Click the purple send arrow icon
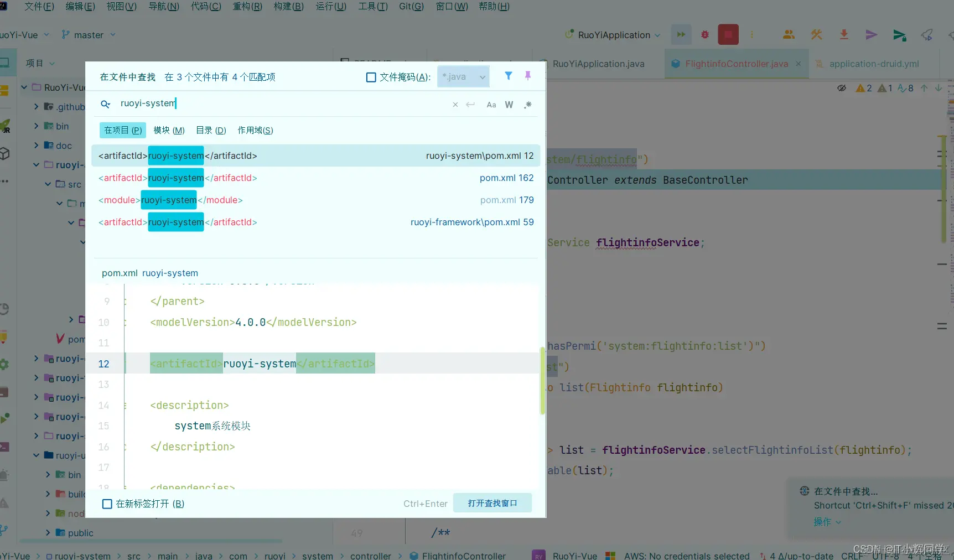Image resolution: width=954 pixels, height=560 pixels. tap(872, 35)
